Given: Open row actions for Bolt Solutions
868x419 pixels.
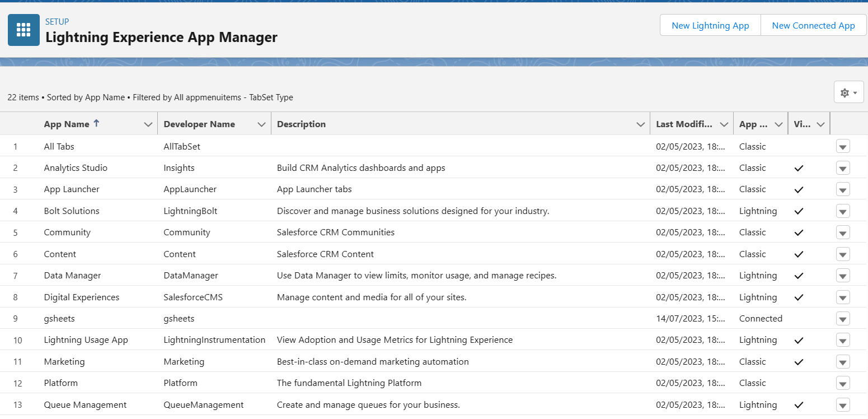Looking at the screenshot, I should pyautogui.click(x=843, y=211).
